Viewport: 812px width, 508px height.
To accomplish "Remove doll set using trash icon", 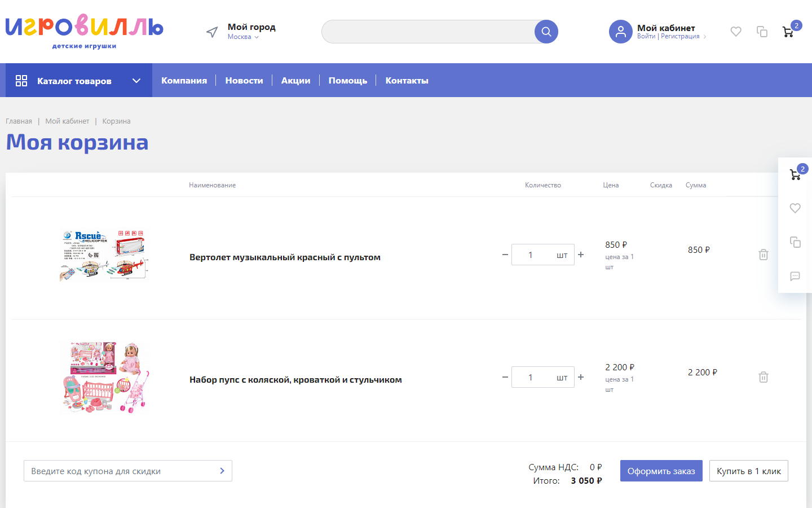I will coord(764,377).
